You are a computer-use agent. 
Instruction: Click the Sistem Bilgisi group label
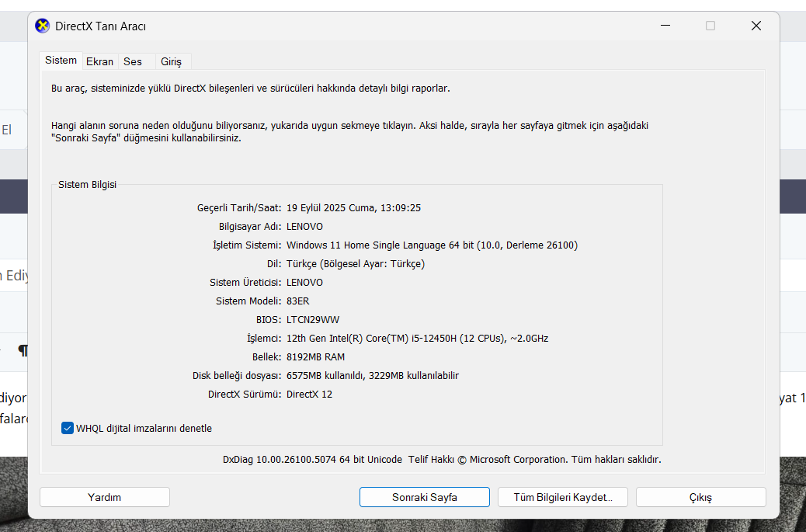point(88,185)
